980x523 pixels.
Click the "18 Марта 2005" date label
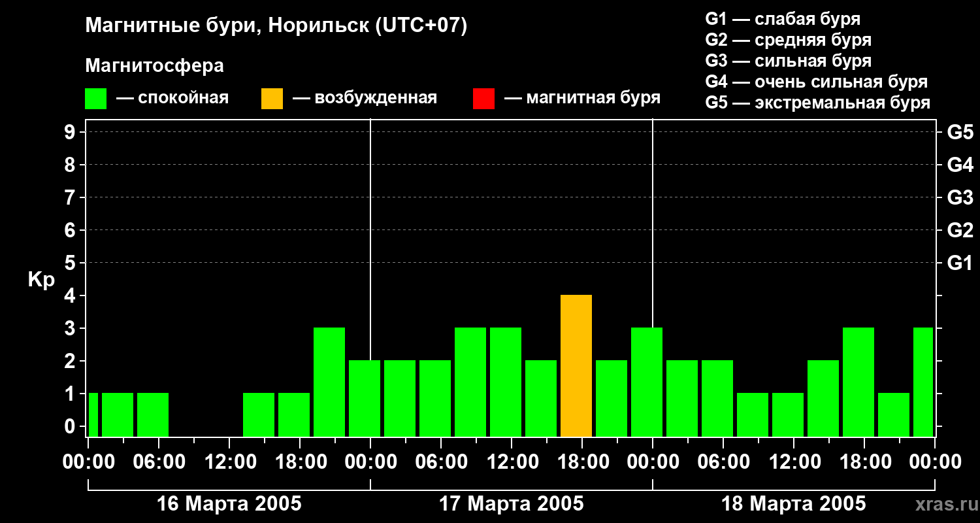pos(794,504)
